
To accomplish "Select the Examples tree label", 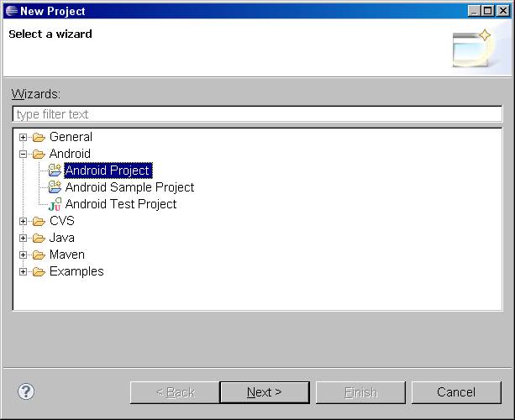I will coord(76,271).
